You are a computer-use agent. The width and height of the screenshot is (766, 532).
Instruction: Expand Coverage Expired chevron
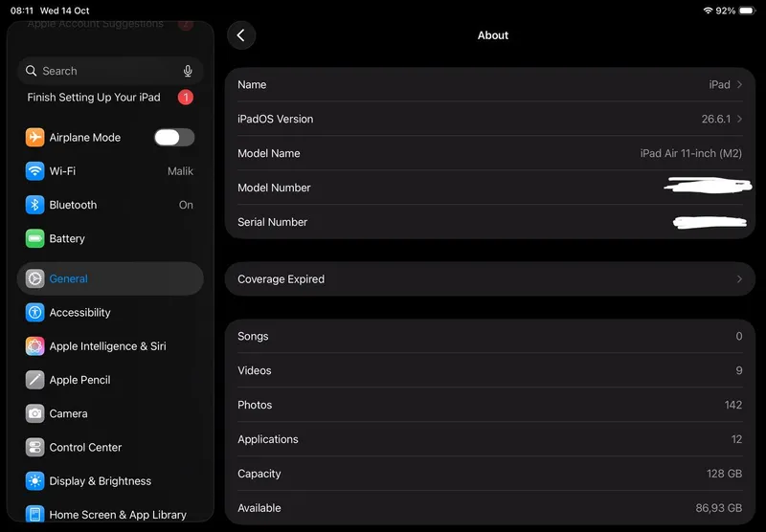pyautogui.click(x=739, y=279)
